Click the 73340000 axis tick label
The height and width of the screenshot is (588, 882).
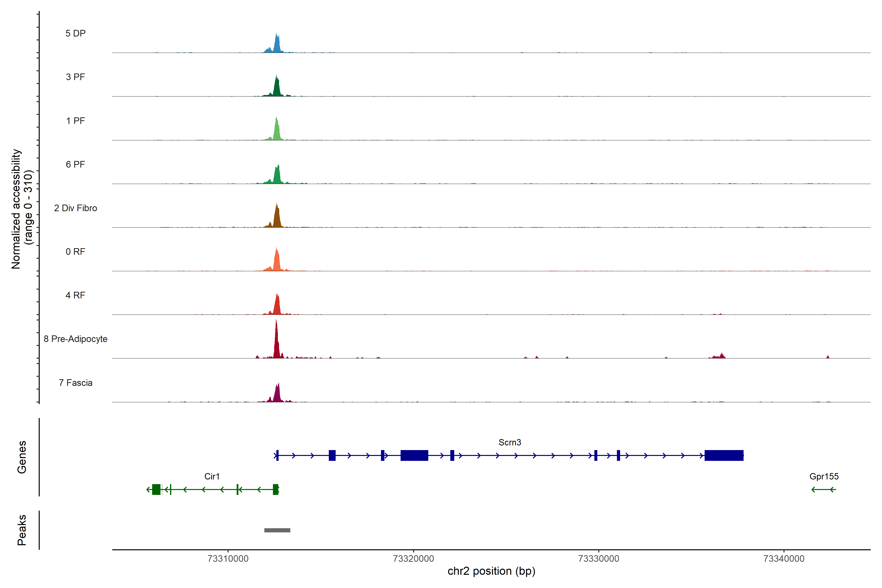point(784,558)
